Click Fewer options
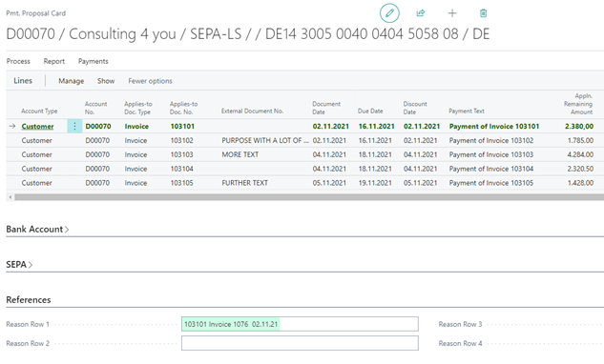Screen dimensions: 604x364 coord(150,81)
